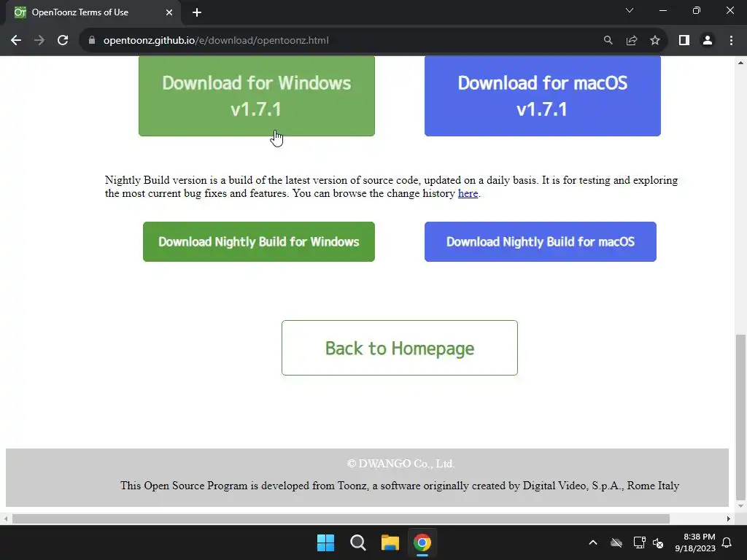Select the OpenToonz Terms of Use tab
The image size is (747, 560).
(93, 12)
